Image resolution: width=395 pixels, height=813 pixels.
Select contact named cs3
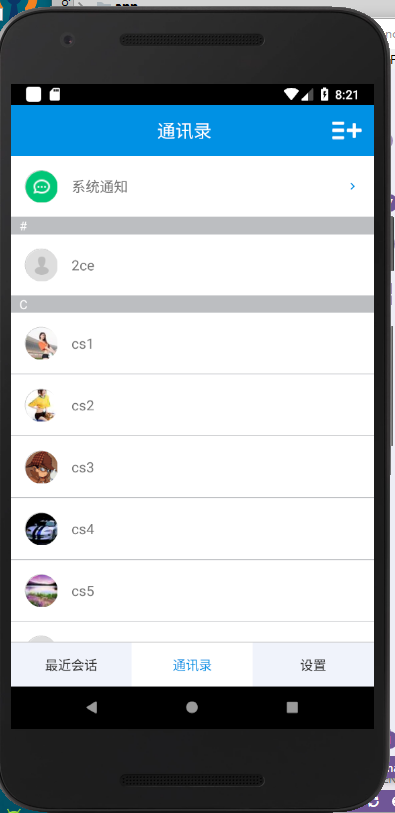coord(192,467)
